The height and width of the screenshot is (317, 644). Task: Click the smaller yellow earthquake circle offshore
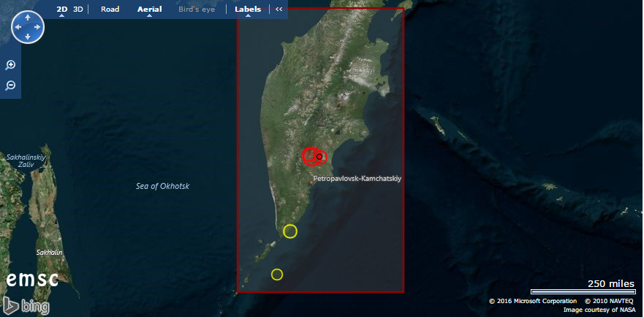277,275
